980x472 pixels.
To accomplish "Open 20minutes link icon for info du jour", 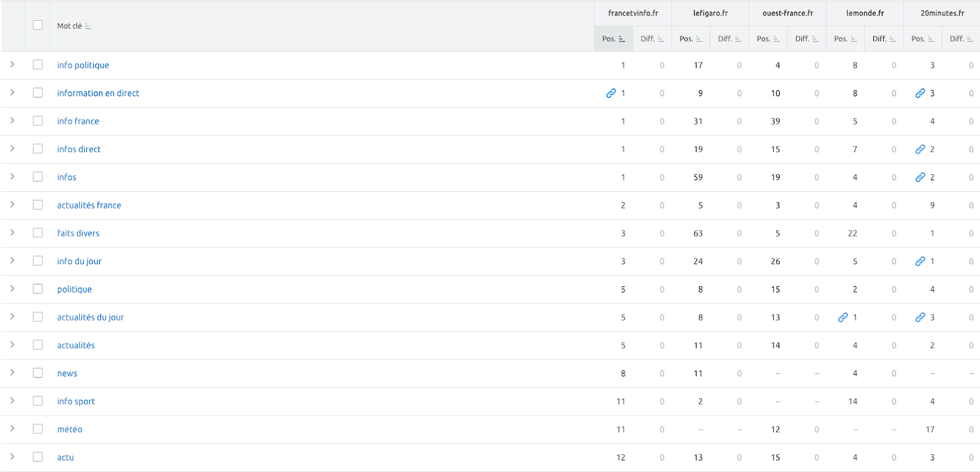I will pos(920,261).
